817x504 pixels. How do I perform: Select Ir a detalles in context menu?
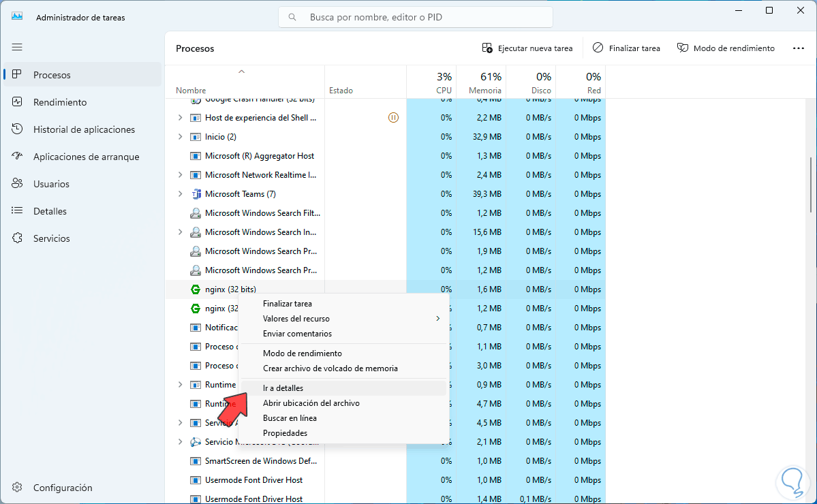[x=283, y=388]
